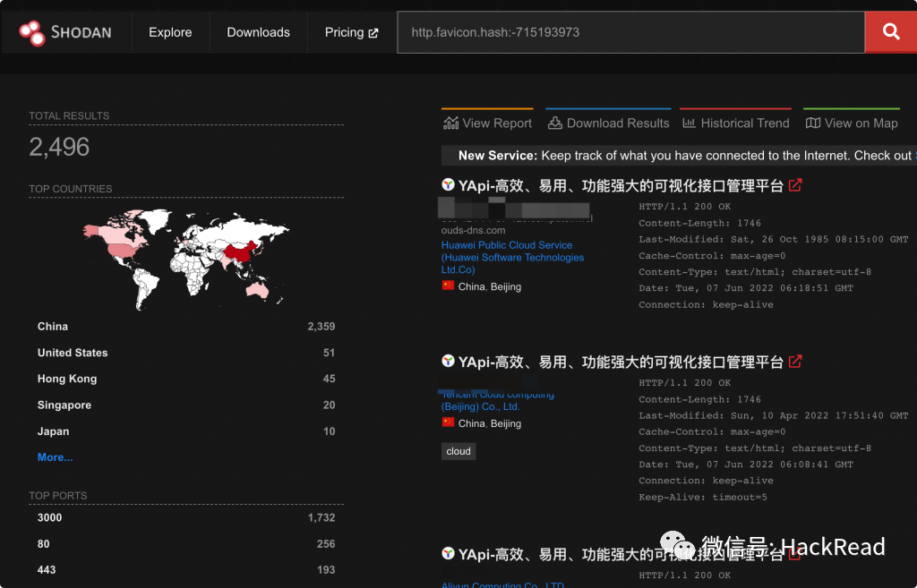Open View on Map tab
The height and width of the screenshot is (588, 917).
pyautogui.click(x=852, y=123)
